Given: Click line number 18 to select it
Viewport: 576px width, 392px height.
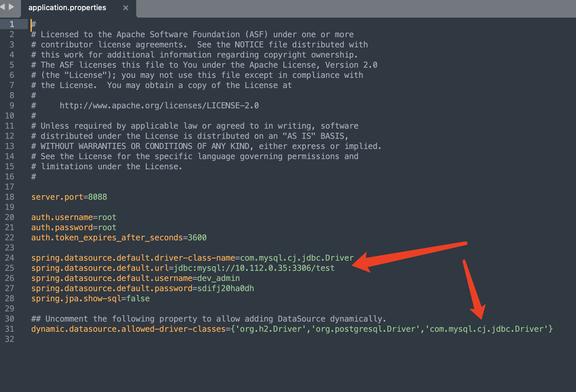Looking at the screenshot, I should click(9, 197).
